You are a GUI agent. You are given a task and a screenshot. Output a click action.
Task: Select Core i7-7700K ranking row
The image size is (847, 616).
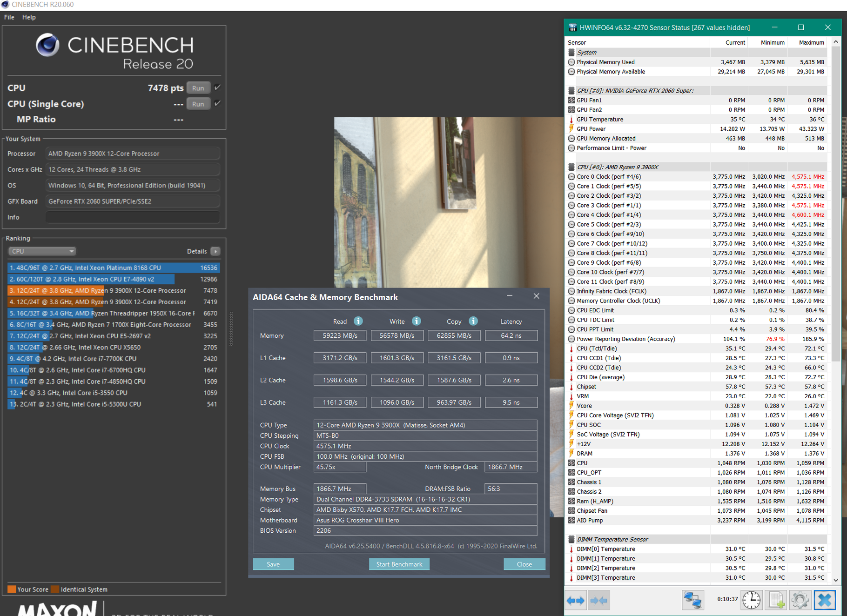[x=114, y=359]
